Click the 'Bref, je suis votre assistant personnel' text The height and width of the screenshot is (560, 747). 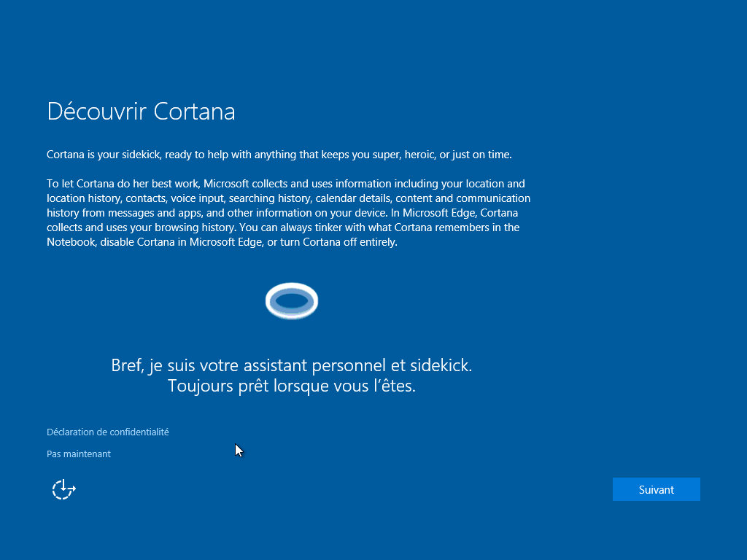(x=292, y=366)
